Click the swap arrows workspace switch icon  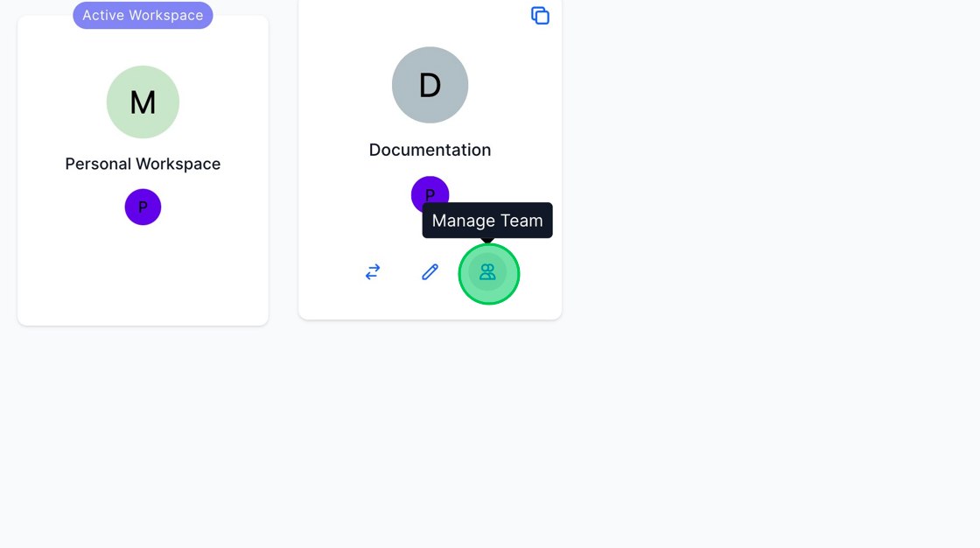point(372,272)
